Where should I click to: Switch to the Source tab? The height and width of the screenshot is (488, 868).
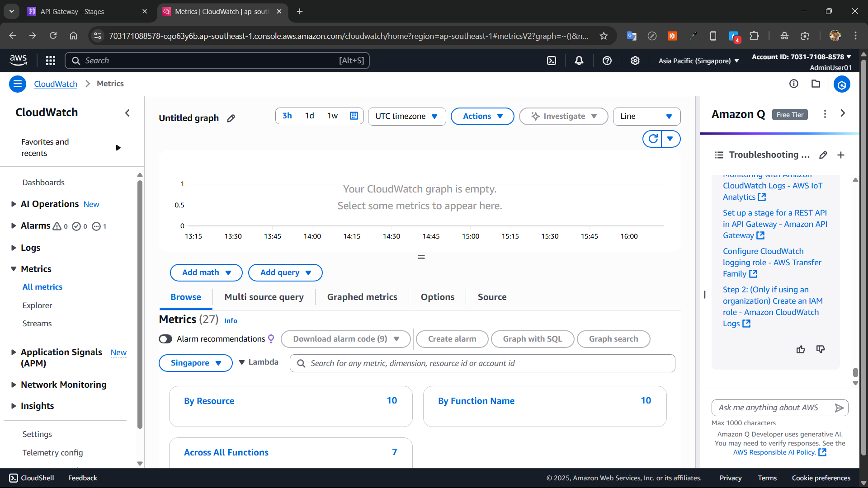(x=492, y=297)
